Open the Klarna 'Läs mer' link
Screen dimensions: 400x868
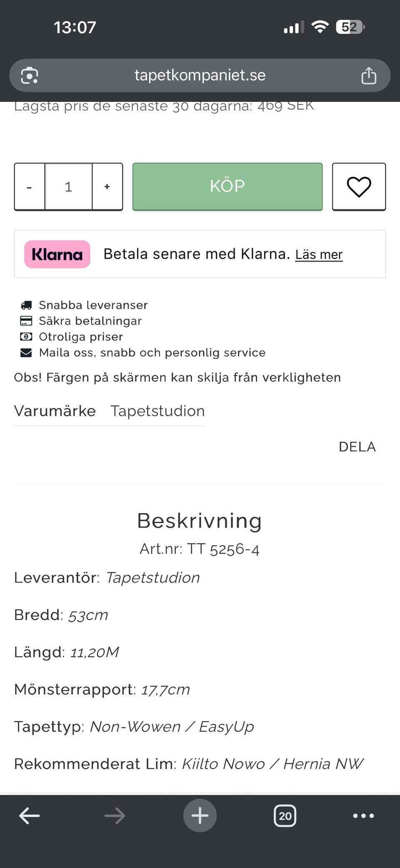coord(319,254)
